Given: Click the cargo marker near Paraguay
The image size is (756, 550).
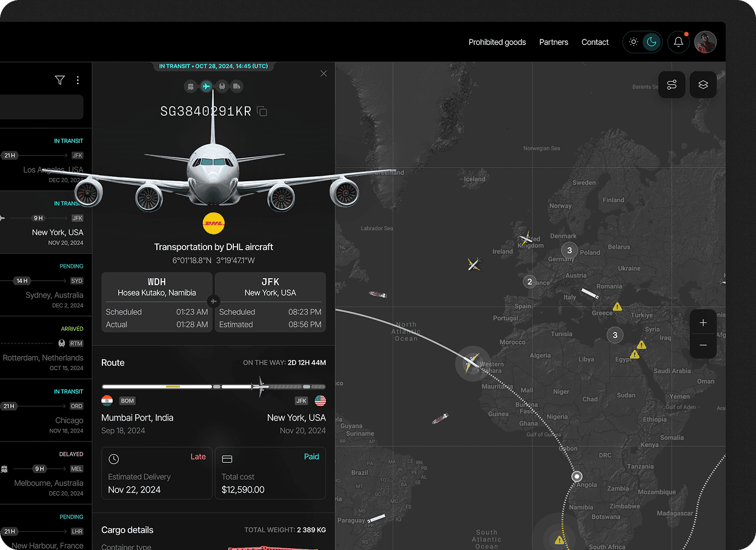Looking at the screenshot, I should click(376, 519).
